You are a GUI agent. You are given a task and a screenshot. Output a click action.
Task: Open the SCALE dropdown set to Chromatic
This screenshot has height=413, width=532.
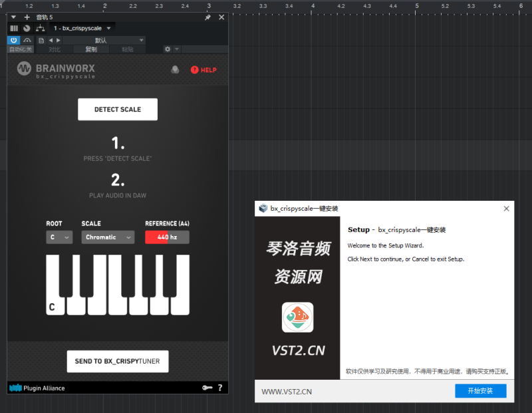108,236
